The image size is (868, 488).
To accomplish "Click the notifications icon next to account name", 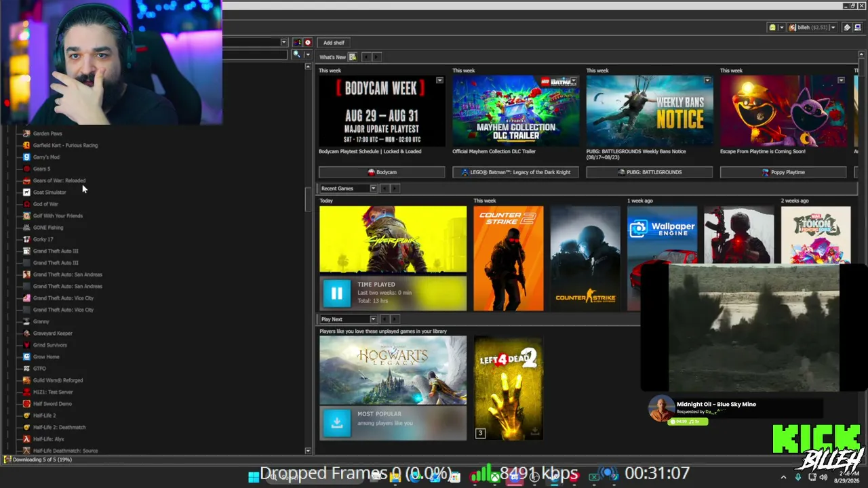I will coord(847,28).
